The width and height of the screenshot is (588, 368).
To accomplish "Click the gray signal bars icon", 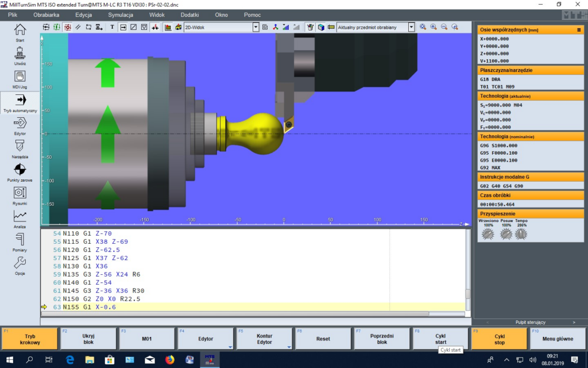I will point(296,27).
